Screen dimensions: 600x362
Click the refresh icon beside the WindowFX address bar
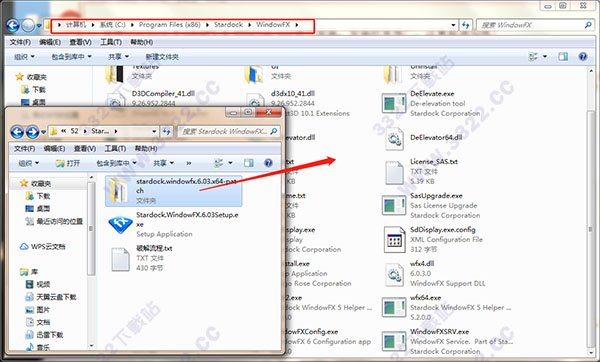coord(465,25)
